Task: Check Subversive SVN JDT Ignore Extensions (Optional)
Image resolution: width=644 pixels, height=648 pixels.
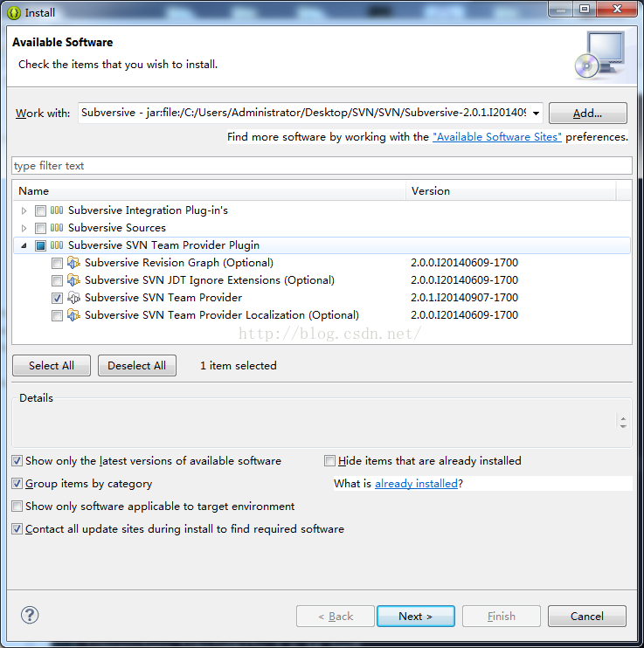Action: pyautogui.click(x=57, y=280)
